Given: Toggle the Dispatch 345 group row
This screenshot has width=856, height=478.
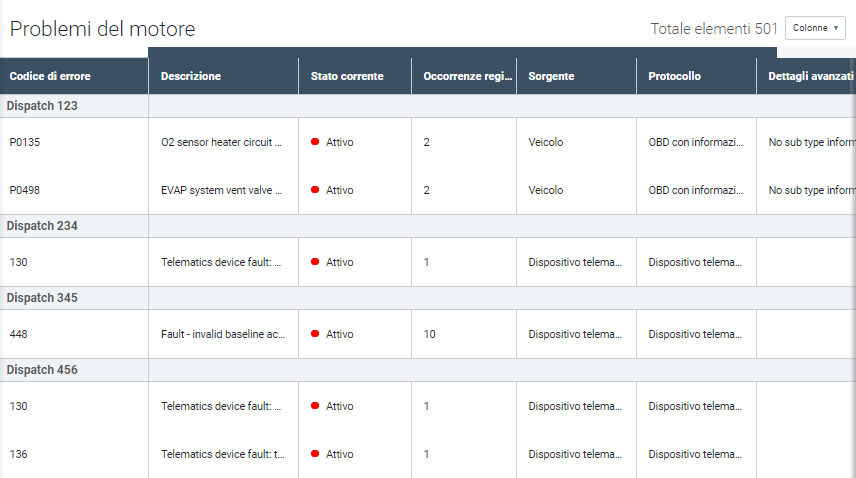Looking at the screenshot, I should 42,298.
